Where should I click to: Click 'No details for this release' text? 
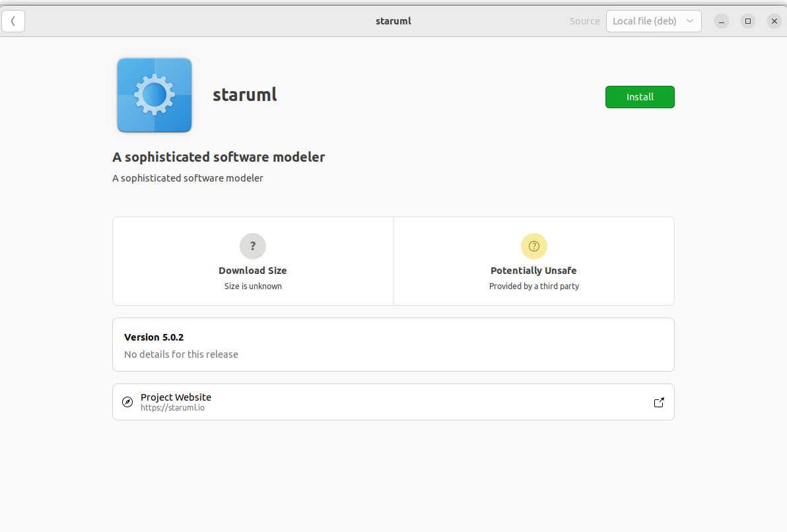tap(181, 354)
